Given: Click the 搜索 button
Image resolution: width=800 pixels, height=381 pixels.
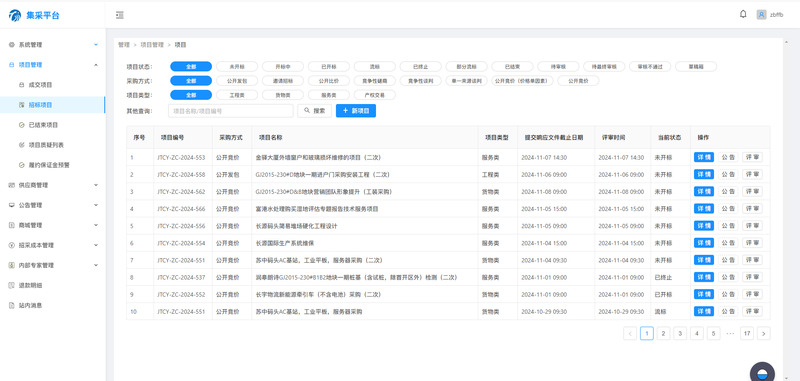Looking at the screenshot, I should coord(315,111).
